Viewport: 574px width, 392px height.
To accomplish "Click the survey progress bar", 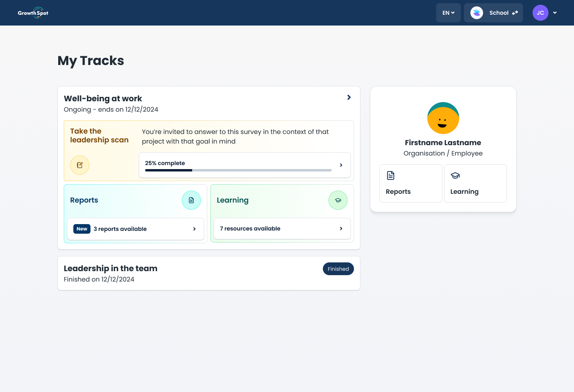I will [x=238, y=170].
